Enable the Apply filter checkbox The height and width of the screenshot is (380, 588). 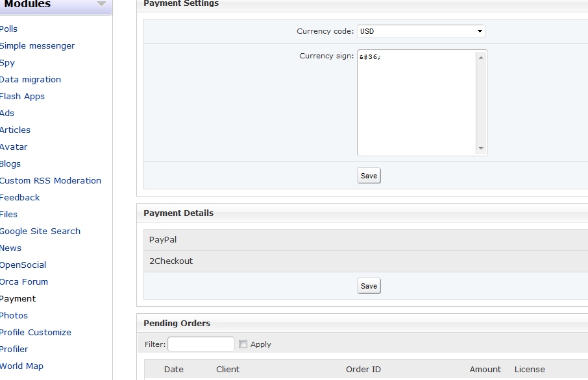tap(243, 344)
